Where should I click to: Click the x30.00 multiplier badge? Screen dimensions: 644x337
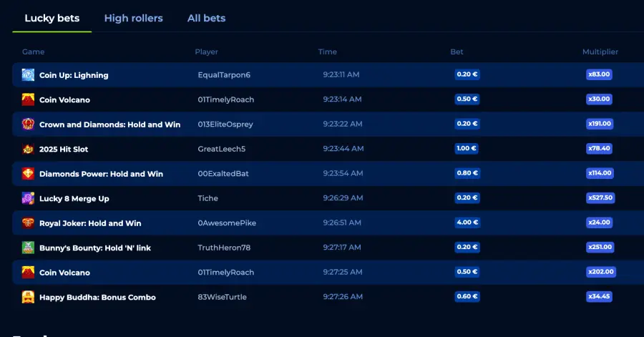599,99
